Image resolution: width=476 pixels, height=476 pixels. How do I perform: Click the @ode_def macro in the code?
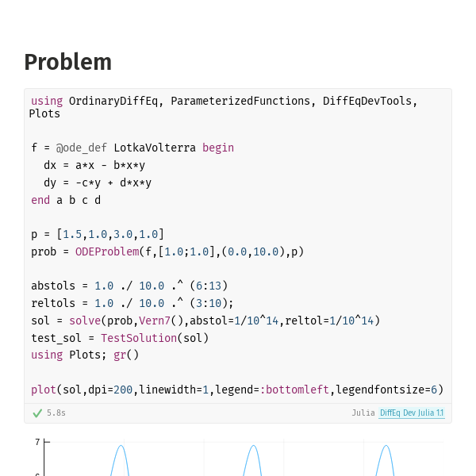(82, 148)
